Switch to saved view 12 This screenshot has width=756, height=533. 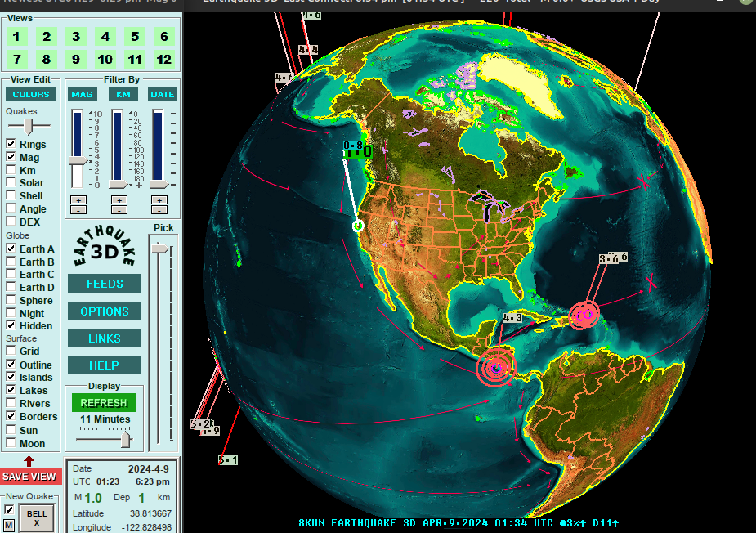tap(164, 60)
